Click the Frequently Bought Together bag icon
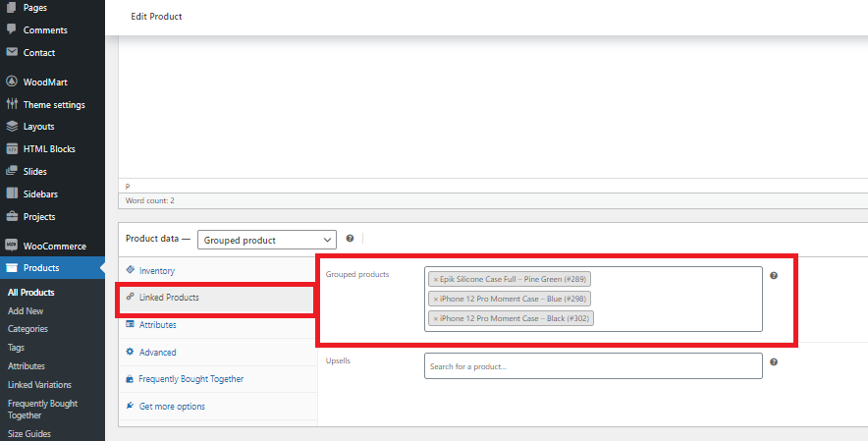The image size is (868, 441). click(x=130, y=379)
